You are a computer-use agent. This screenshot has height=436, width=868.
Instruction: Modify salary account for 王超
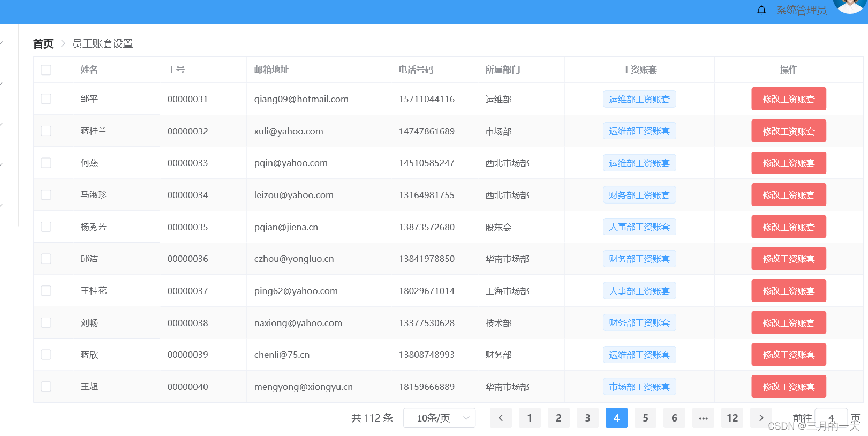click(789, 387)
